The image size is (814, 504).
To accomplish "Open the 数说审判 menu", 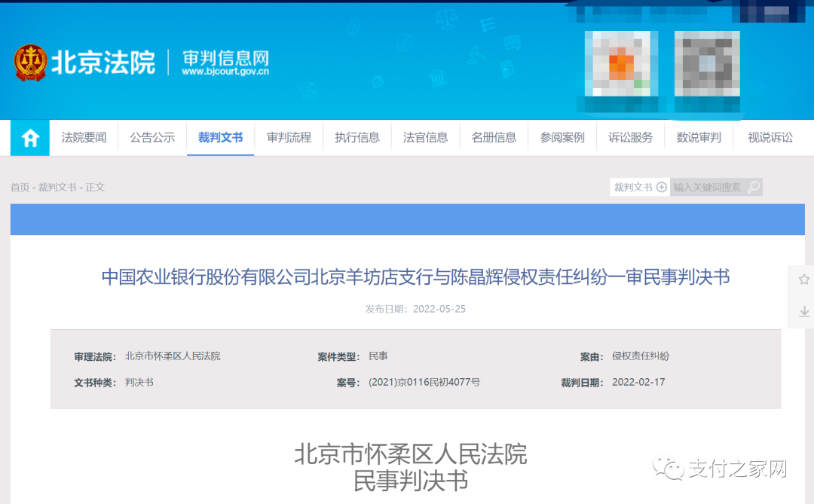I will [x=699, y=138].
